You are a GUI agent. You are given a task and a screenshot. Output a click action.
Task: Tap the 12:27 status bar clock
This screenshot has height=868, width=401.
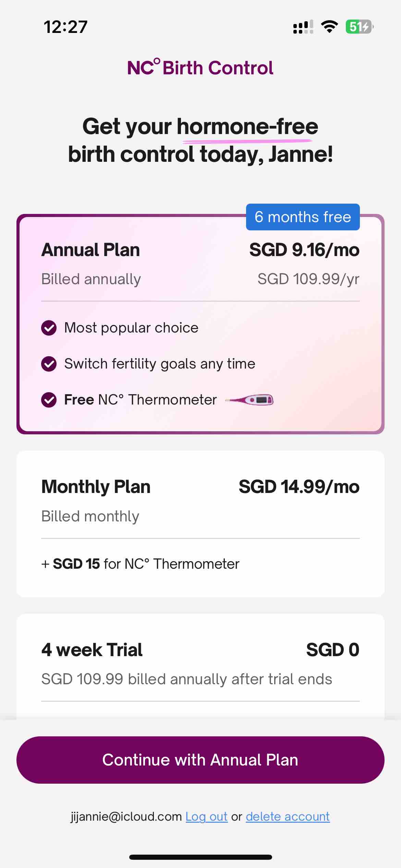[x=65, y=27]
